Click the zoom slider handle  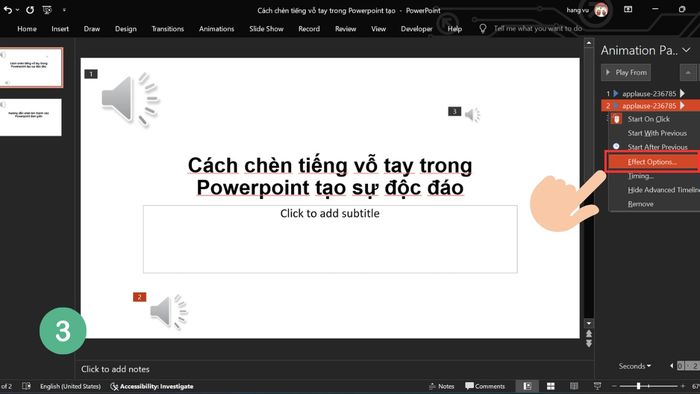pos(638,386)
